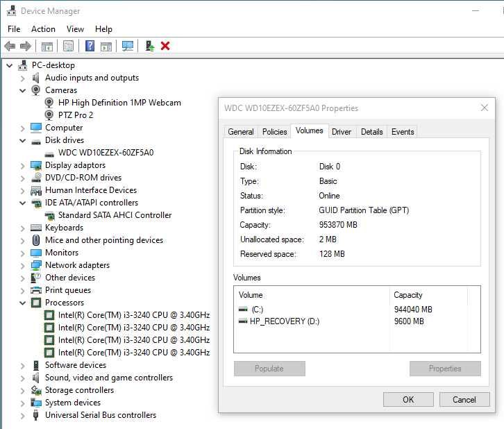The height and width of the screenshot is (429, 504).
Task: Switch to the General tab
Action: 241,132
